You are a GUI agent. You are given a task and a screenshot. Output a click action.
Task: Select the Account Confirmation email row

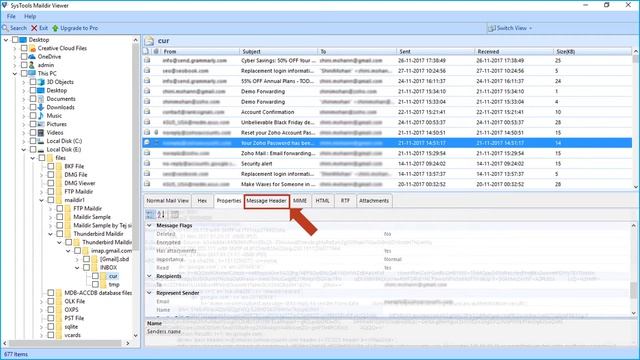pos(387,112)
